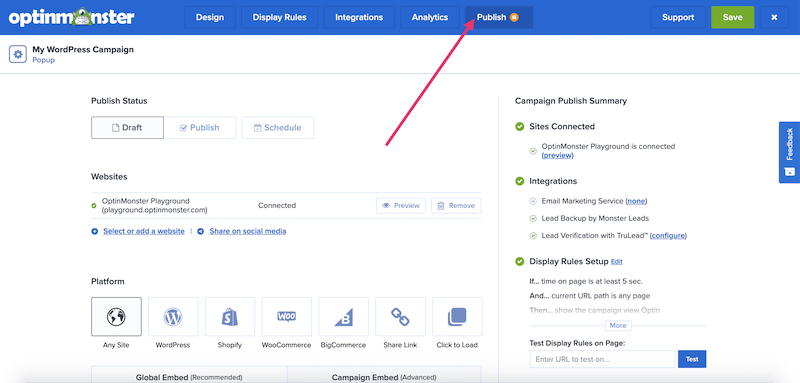The height and width of the screenshot is (383, 800).
Task: Focus the Enter URL to test on field
Action: (x=603, y=359)
